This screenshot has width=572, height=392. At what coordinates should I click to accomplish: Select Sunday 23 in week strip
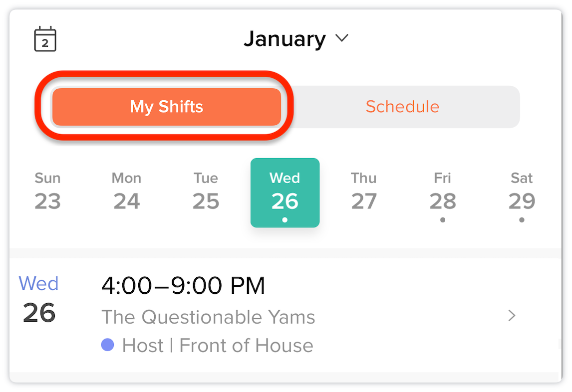[47, 192]
